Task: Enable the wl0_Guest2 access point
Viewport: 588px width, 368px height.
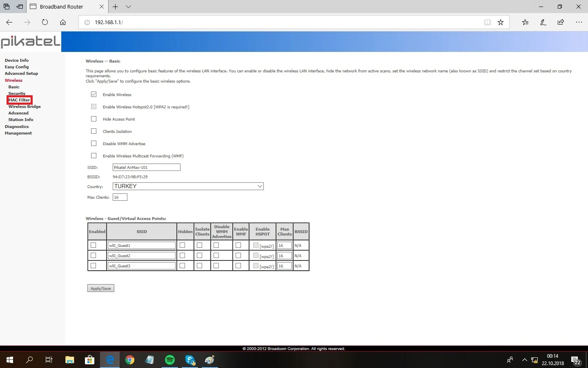Action: pyautogui.click(x=93, y=256)
